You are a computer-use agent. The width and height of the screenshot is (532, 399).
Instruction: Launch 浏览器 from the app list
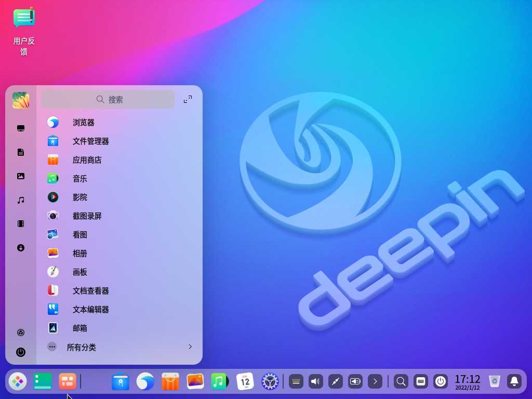pos(119,123)
